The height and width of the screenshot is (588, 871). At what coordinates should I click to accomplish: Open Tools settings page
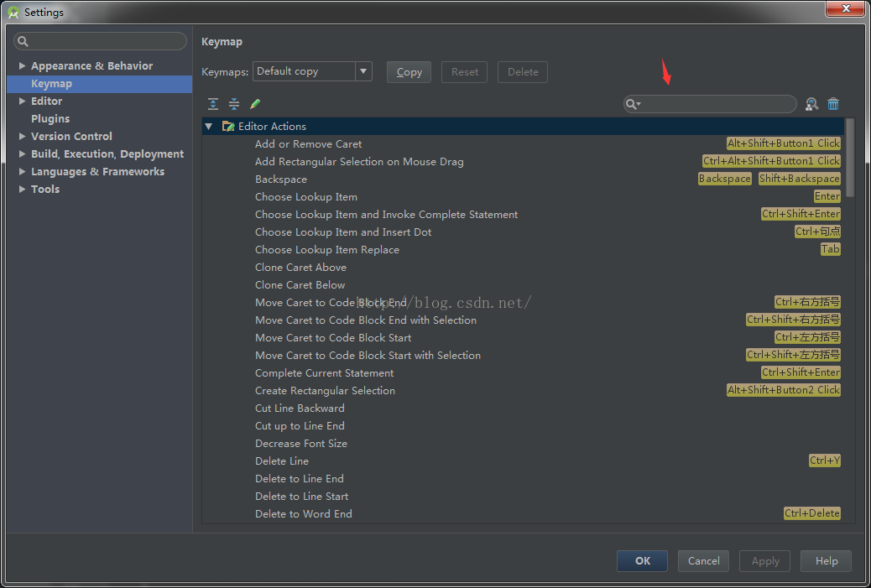pos(45,189)
